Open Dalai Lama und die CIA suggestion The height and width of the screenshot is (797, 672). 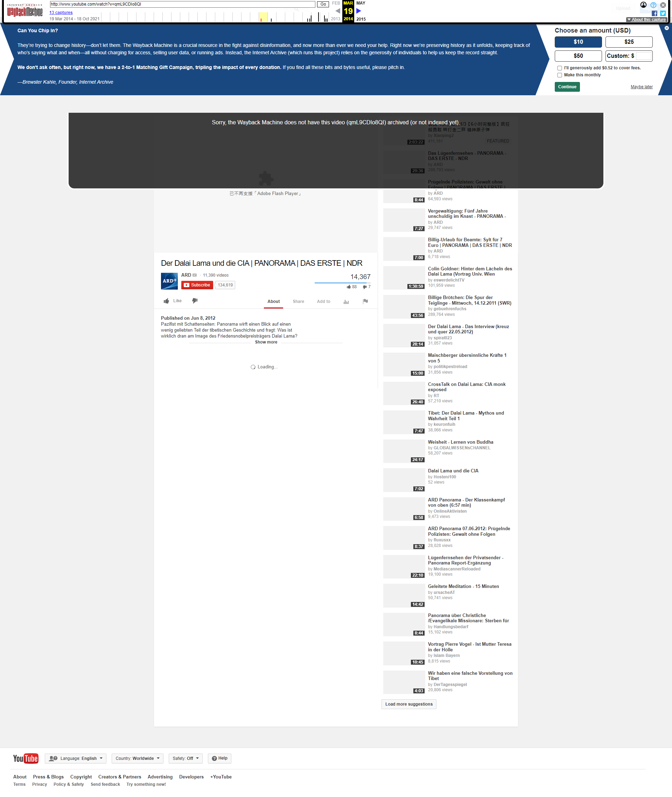click(x=453, y=471)
